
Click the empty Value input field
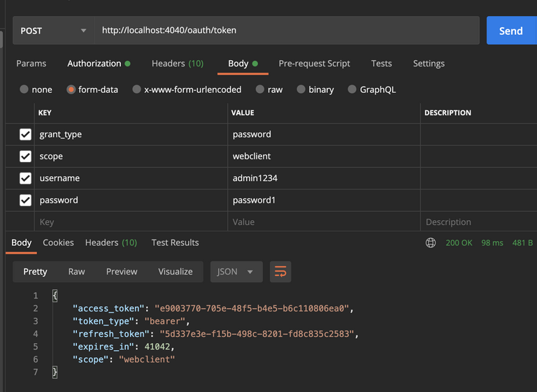coord(324,222)
